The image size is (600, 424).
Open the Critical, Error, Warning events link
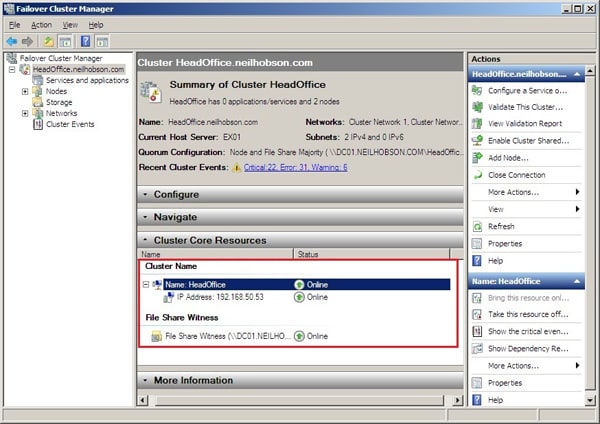click(295, 168)
